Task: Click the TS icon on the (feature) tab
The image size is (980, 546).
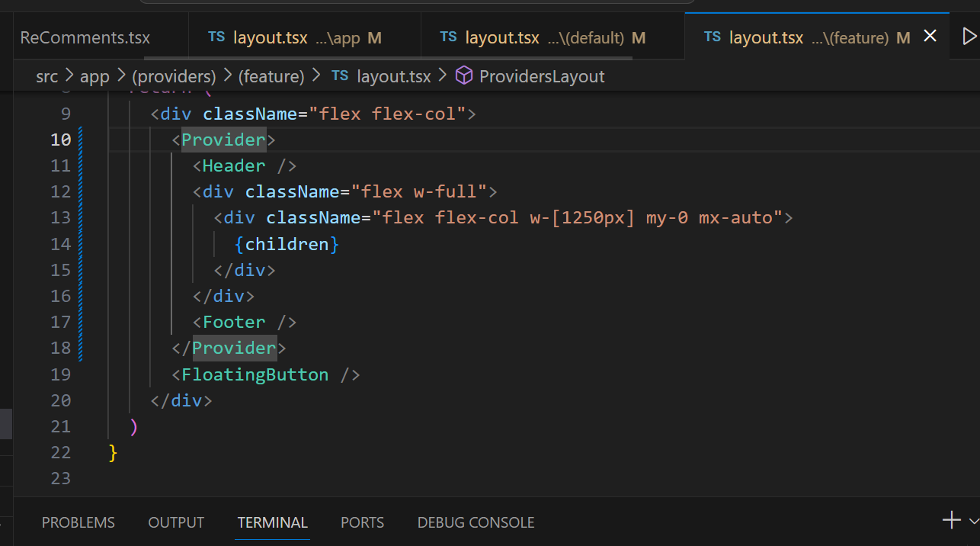Action: (x=713, y=37)
